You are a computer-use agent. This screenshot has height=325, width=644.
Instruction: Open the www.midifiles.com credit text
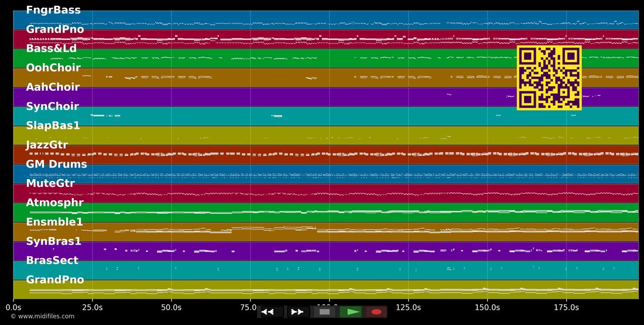pos(42,316)
